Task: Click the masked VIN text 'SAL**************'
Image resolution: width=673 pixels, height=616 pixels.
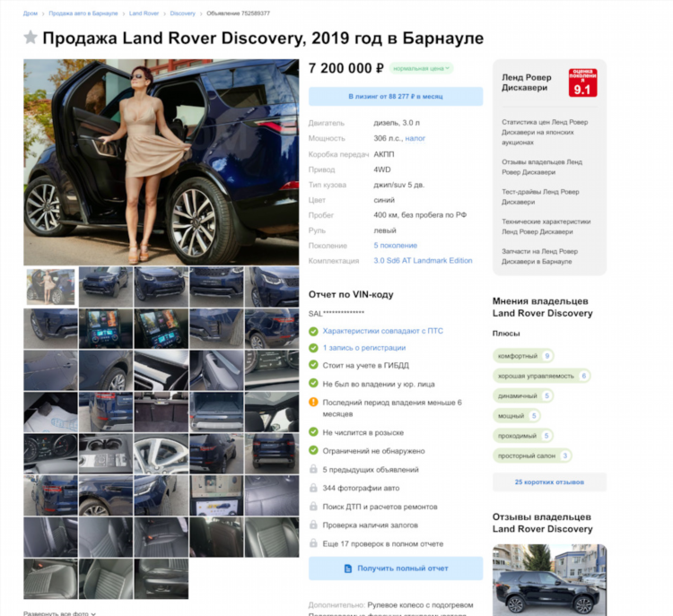Action: tap(336, 314)
